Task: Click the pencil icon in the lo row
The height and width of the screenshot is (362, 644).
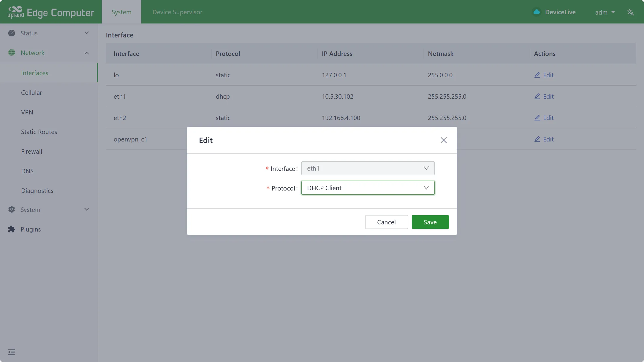Action: pyautogui.click(x=537, y=75)
